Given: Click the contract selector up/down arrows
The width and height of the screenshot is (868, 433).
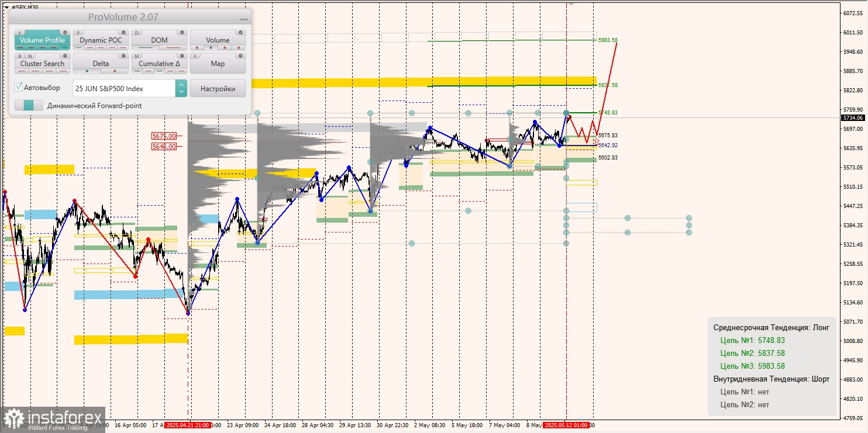Looking at the screenshot, I should pyautogui.click(x=181, y=89).
